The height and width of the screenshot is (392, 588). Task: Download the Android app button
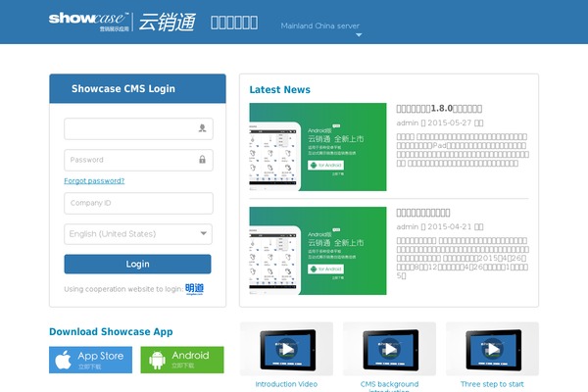(182, 360)
